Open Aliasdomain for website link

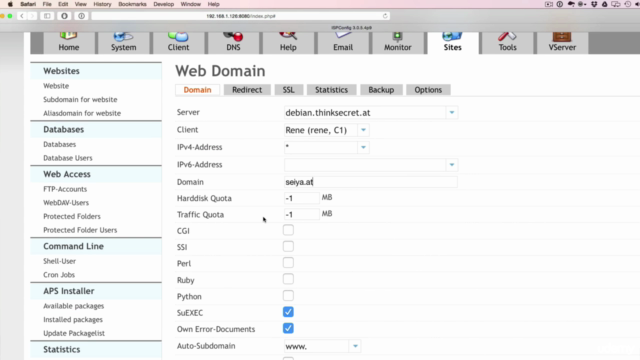point(82,113)
